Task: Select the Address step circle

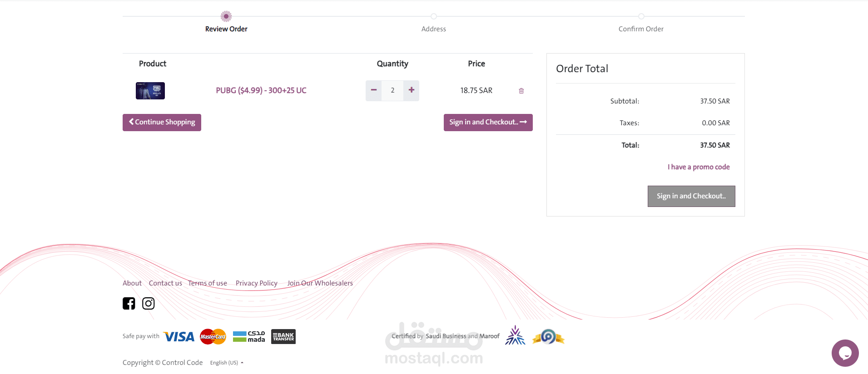Action: (434, 16)
